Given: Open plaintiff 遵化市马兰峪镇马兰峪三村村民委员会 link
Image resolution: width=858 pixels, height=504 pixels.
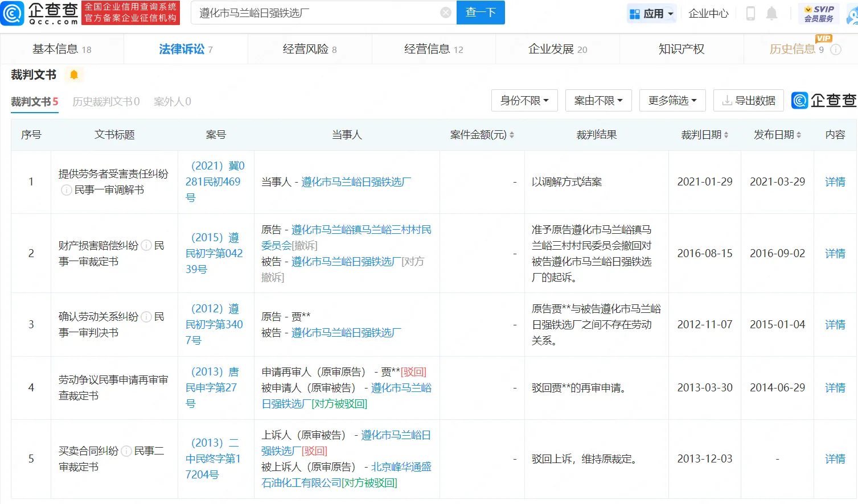Looking at the screenshot, I should (x=347, y=238).
